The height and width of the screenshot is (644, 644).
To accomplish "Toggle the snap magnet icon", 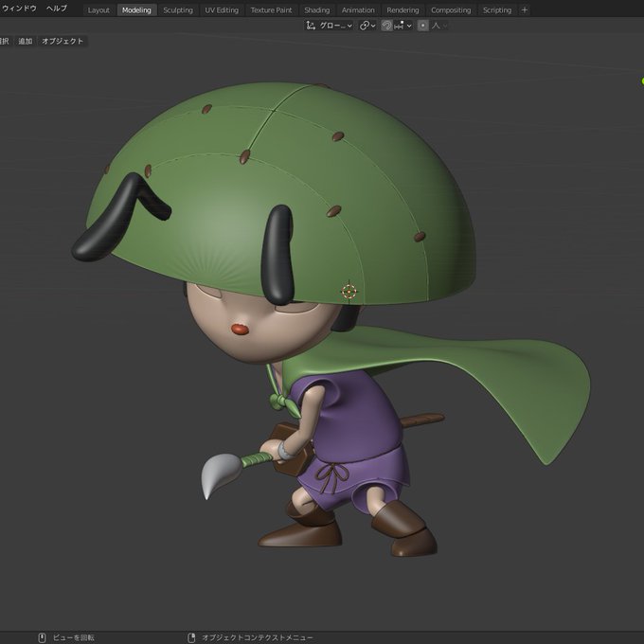I will [386, 26].
